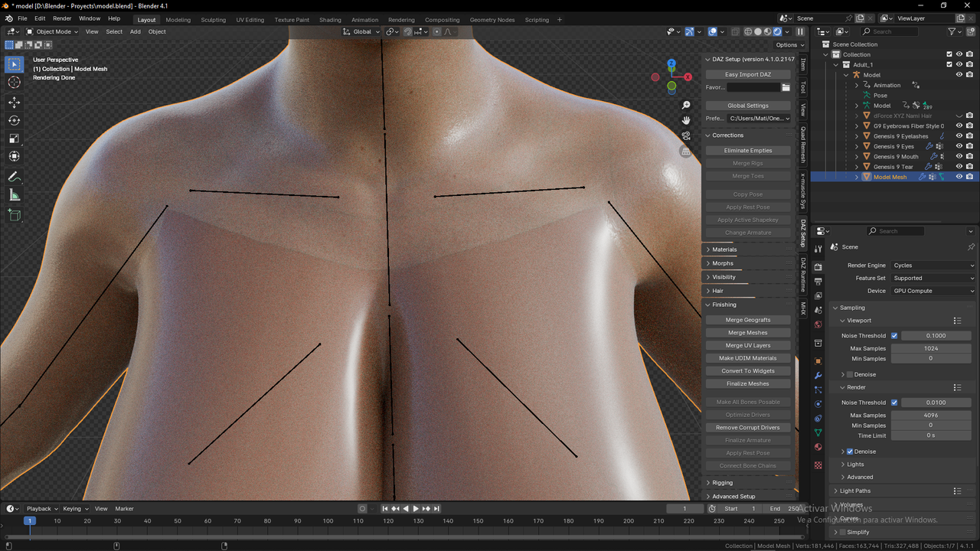The width and height of the screenshot is (980, 551).
Task: Toggle Viewport Noise Threshold checkbox
Action: tap(894, 336)
